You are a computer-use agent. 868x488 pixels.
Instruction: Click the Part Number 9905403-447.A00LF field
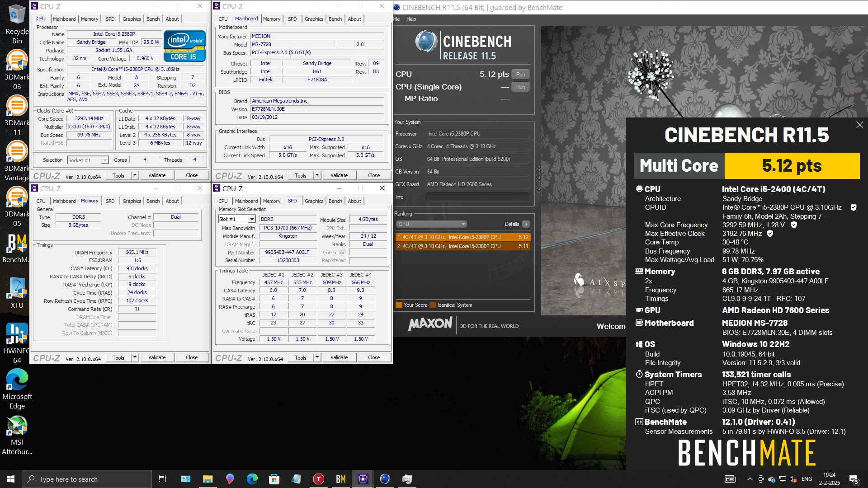point(288,253)
